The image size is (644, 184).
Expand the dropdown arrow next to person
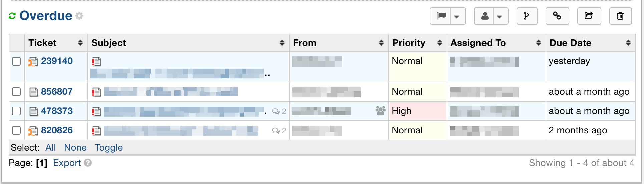(500, 16)
